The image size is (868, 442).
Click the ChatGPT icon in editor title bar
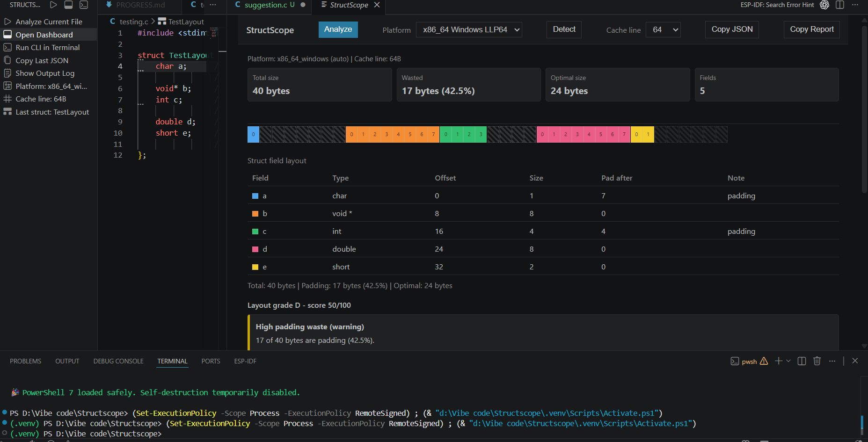point(824,5)
